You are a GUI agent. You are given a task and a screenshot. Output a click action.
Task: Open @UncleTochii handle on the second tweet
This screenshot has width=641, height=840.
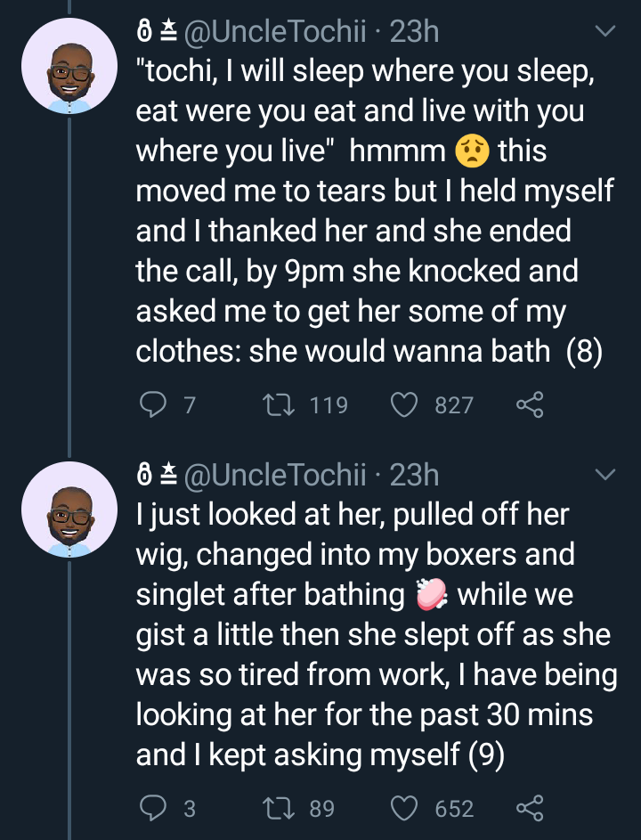point(275,475)
